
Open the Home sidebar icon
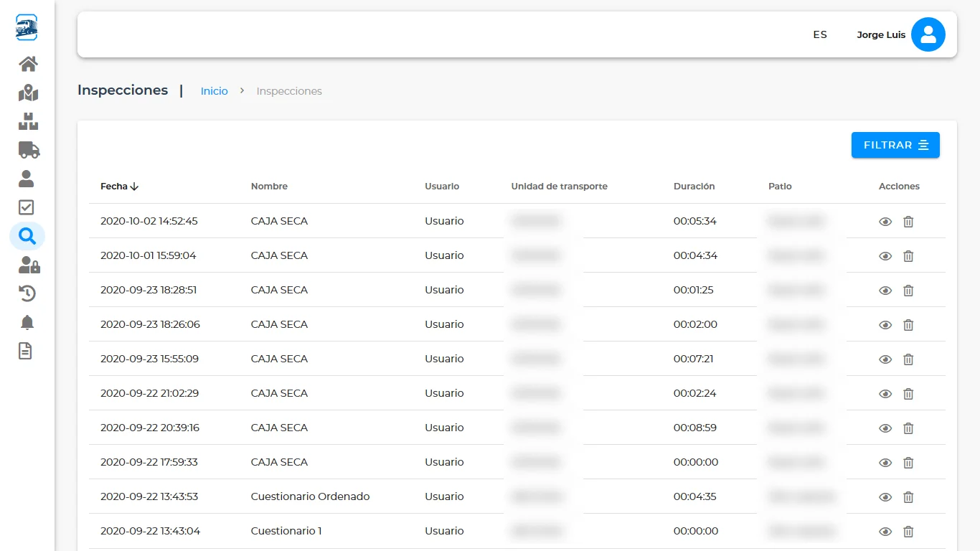27,64
